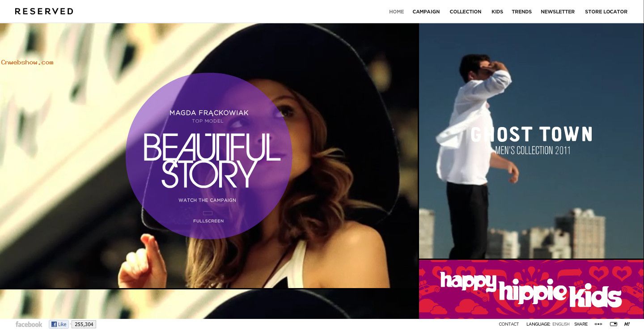Click the MEN'S COLLECTION 2011 subtitle
644x331 pixels.
[533, 151]
